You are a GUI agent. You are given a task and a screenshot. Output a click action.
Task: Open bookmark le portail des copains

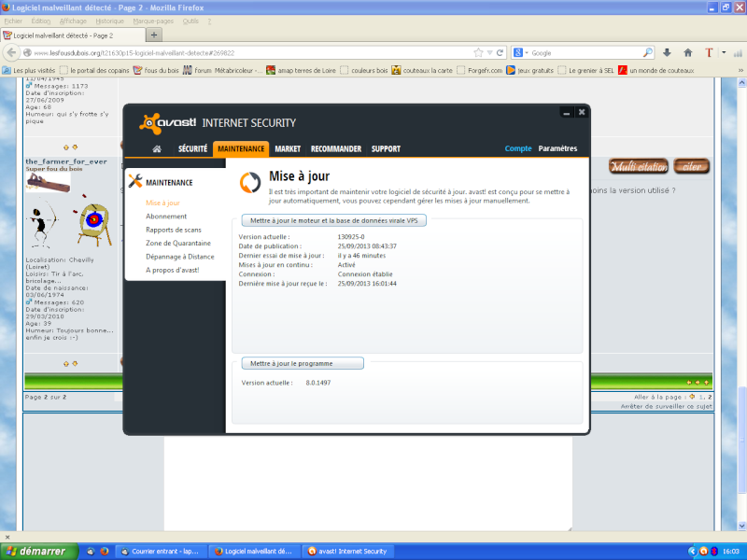coord(94,71)
